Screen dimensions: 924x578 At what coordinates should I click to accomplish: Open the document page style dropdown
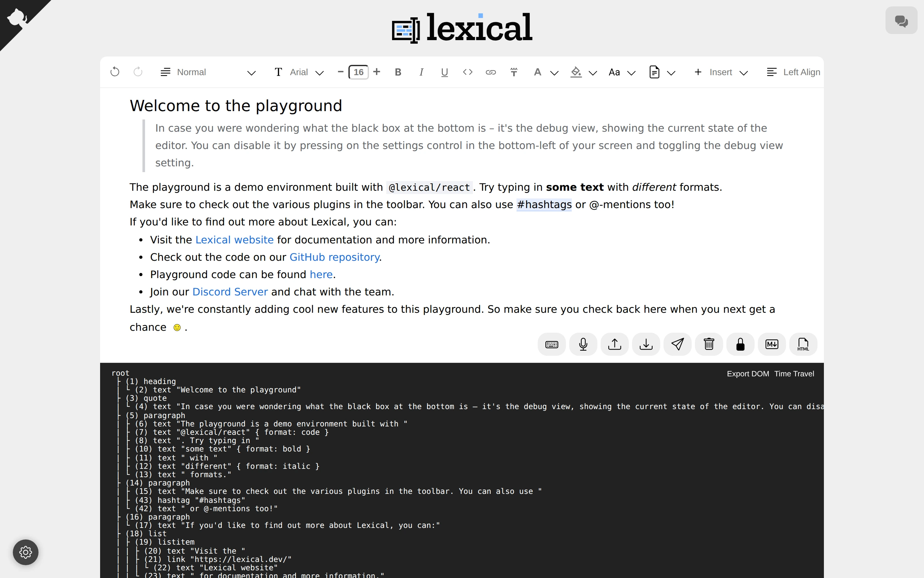point(663,72)
